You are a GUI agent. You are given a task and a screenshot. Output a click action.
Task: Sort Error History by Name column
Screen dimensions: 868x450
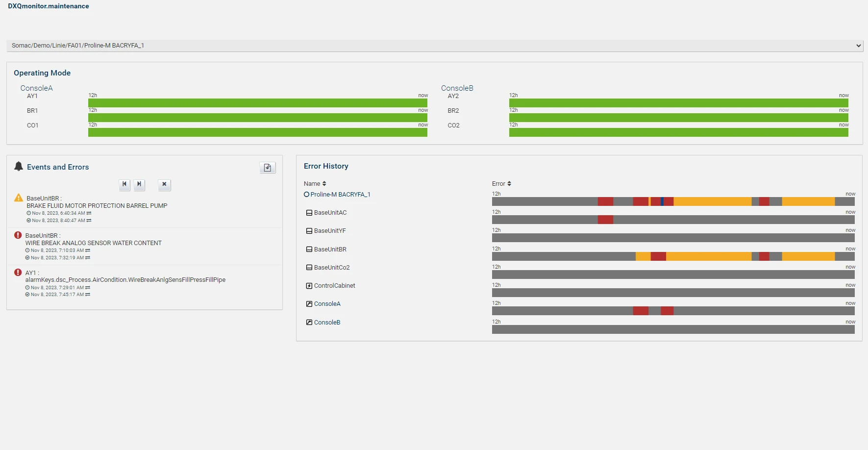(x=315, y=184)
